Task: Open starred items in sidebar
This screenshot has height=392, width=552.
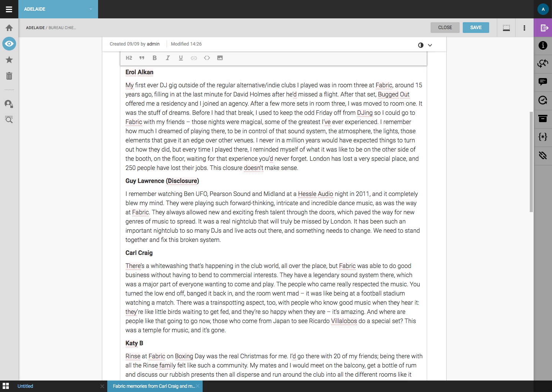Action: point(9,60)
